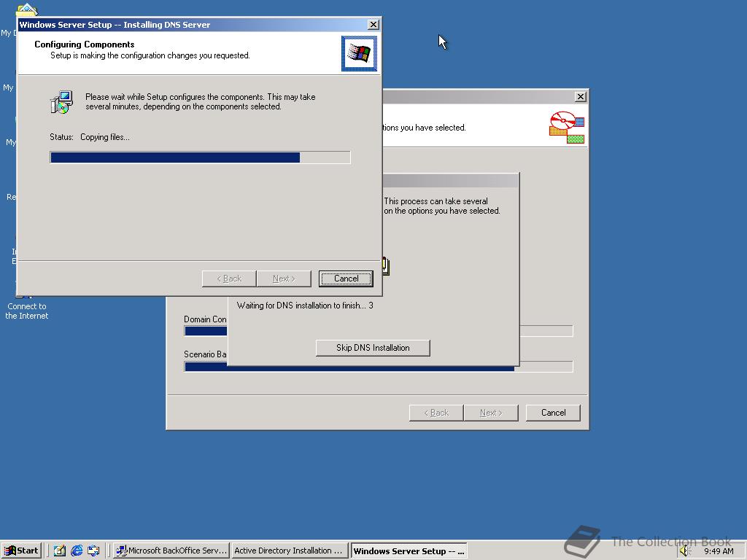The height and width of the screenshot is (560, 747).
Task: Close the Active Directory Installation window
Action: pos(580,97)
